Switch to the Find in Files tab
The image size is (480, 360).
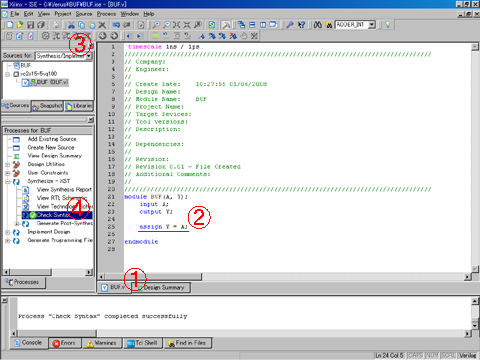click(x=188, y=343)
